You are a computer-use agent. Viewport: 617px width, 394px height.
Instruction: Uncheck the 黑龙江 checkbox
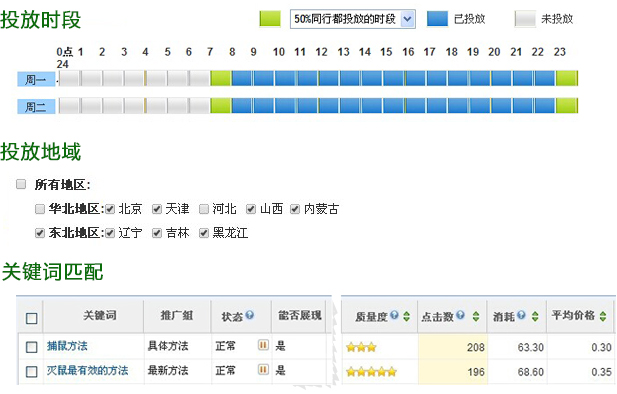[204, 233]
